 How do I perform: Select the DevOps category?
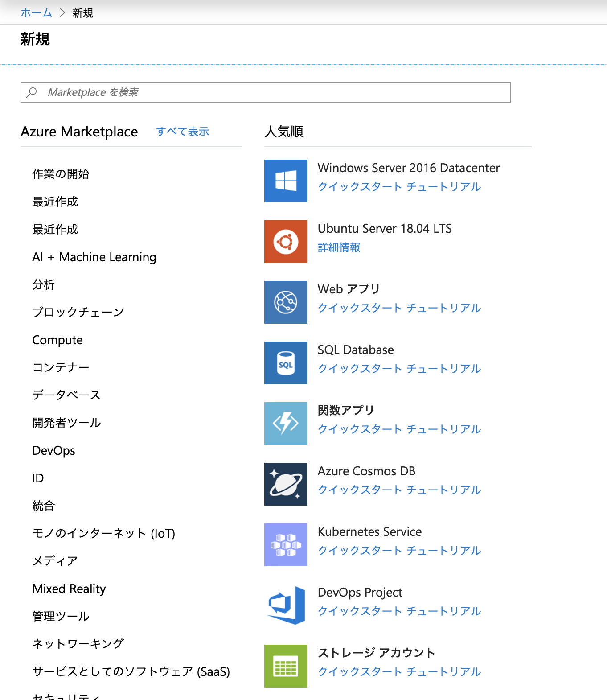54,451
